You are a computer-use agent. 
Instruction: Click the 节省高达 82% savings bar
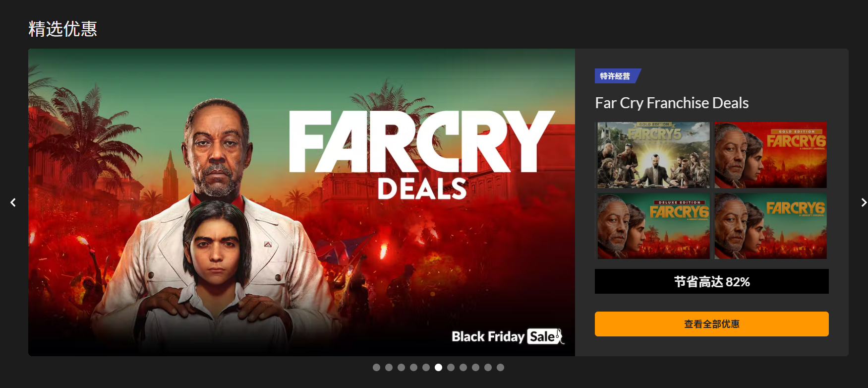(711, 282)
